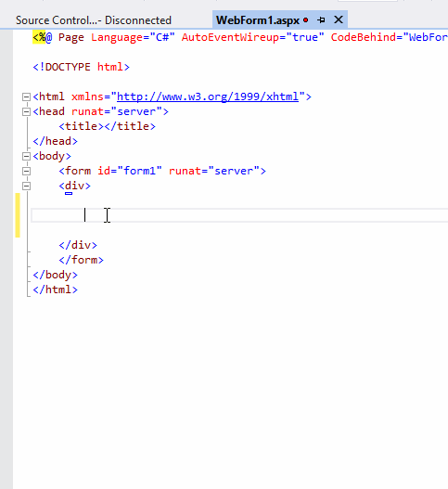Collapse the div element region

pos(27,187)
